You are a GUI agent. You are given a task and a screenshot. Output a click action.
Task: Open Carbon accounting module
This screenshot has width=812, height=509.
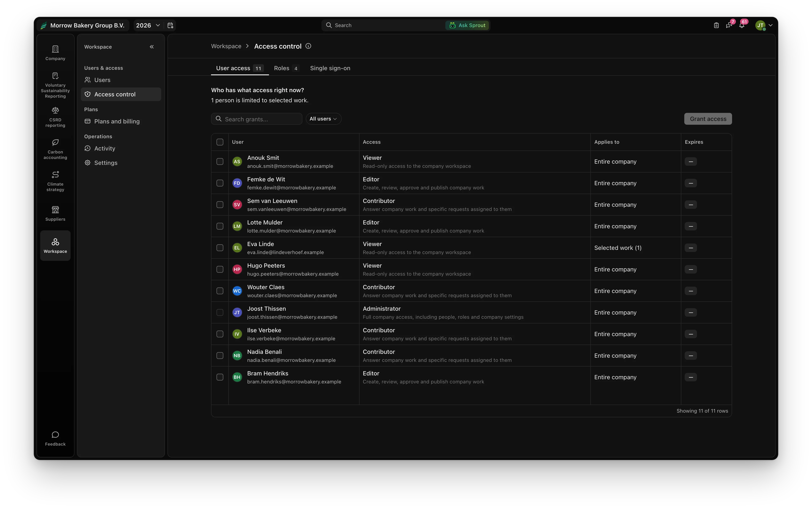pos(55,149)
